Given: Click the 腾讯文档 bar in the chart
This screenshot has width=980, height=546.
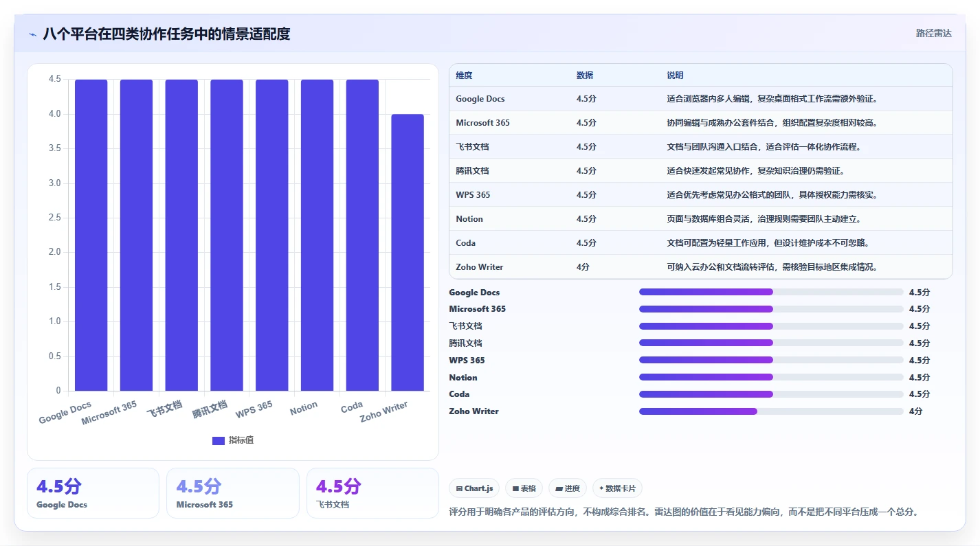Looking at the screenshot, I should tap(227, 235).
